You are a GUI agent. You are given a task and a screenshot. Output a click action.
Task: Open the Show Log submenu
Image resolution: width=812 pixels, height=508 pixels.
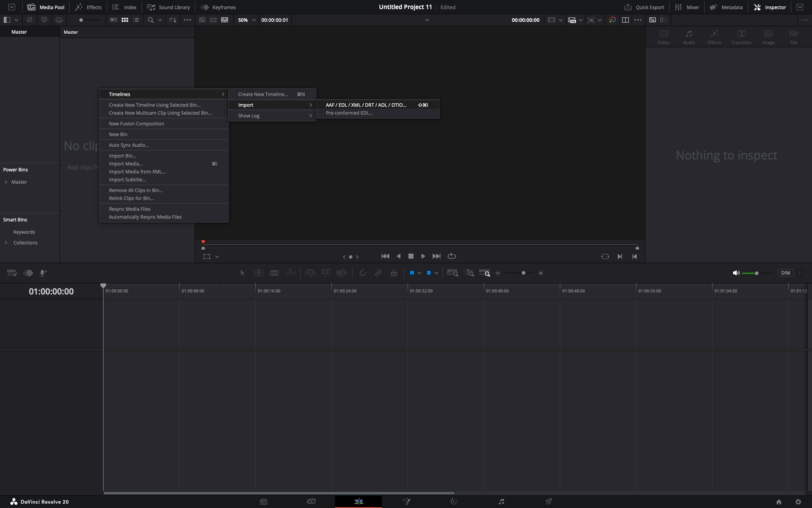click(272, 116)
